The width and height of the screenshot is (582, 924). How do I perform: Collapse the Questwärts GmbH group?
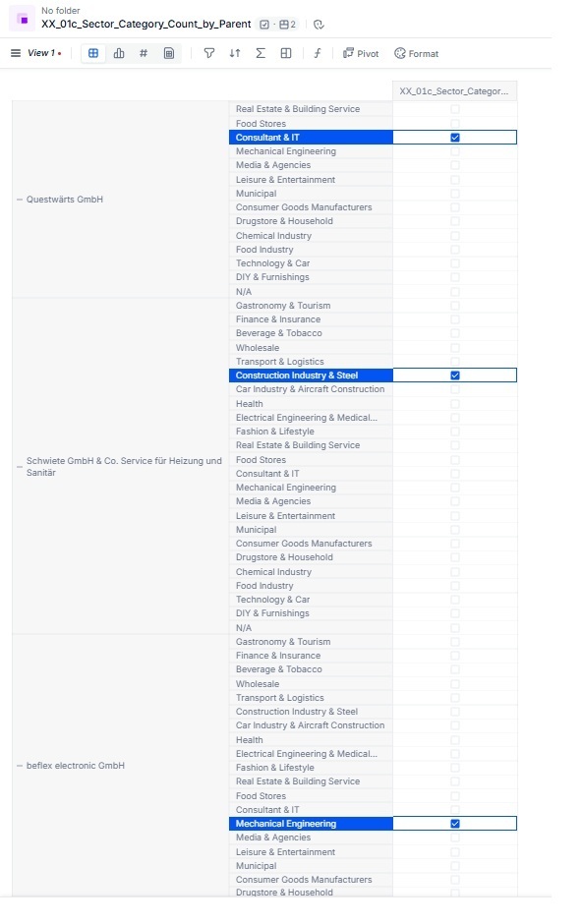(x=20, y=200)
